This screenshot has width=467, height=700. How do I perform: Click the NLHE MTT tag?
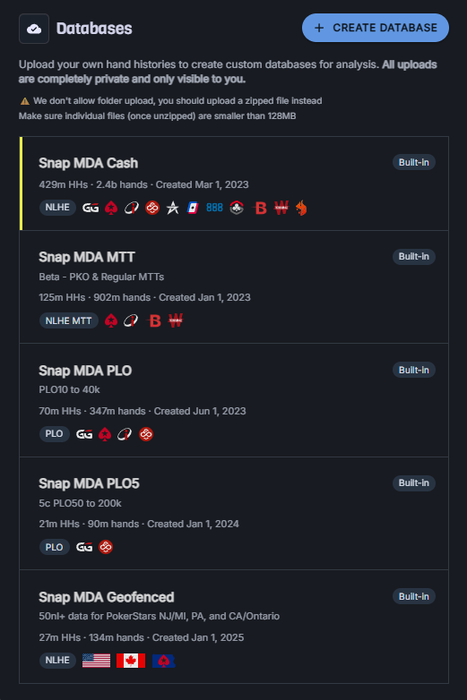coord(69,321)
